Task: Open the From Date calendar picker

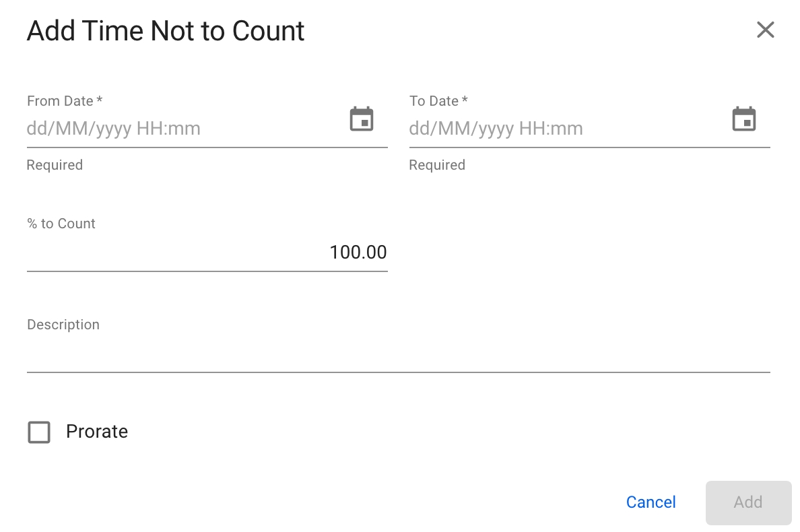Action: [x=362, y=119]
